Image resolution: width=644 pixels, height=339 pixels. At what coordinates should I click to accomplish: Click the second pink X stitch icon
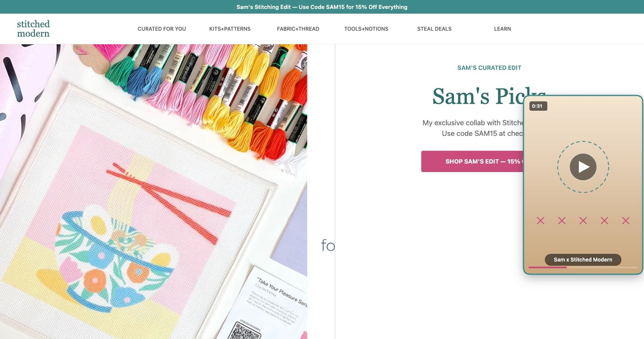coord(561,221)
